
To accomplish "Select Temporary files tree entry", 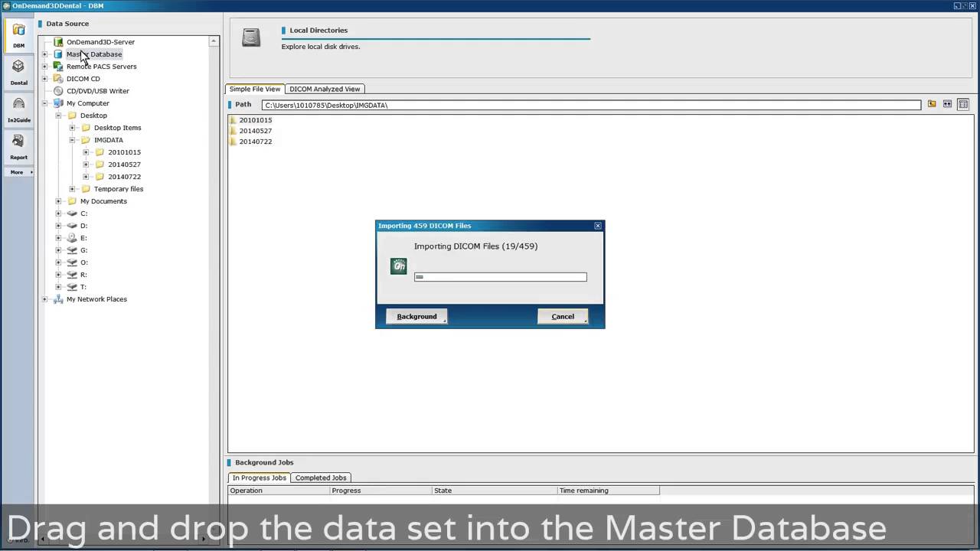I will click(x=119, y=189).
